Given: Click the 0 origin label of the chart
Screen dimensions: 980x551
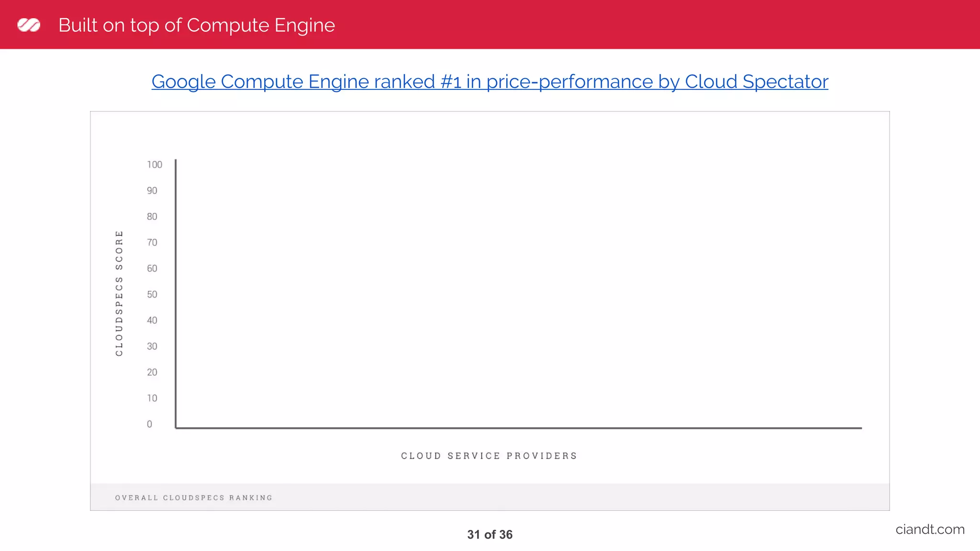Looking at the screenshot, I should coord(150,424).
